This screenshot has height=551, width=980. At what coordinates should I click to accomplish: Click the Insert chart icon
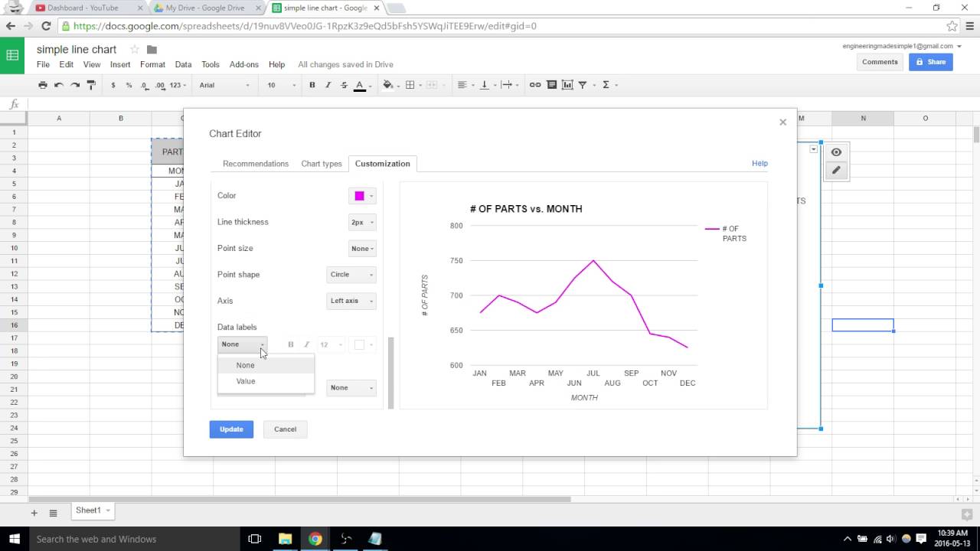coord(567,85)
